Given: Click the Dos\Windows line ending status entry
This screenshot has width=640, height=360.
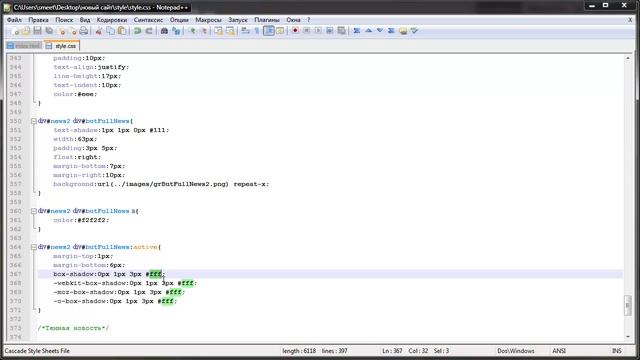Looking at the screenshot, I should [516, 351].
